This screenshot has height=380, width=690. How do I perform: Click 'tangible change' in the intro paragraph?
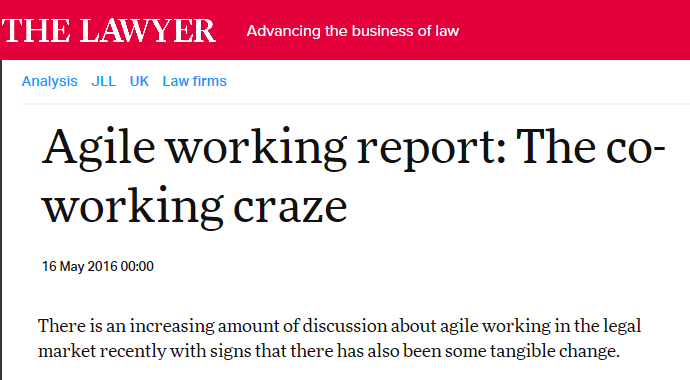click(x=554, y=351)
